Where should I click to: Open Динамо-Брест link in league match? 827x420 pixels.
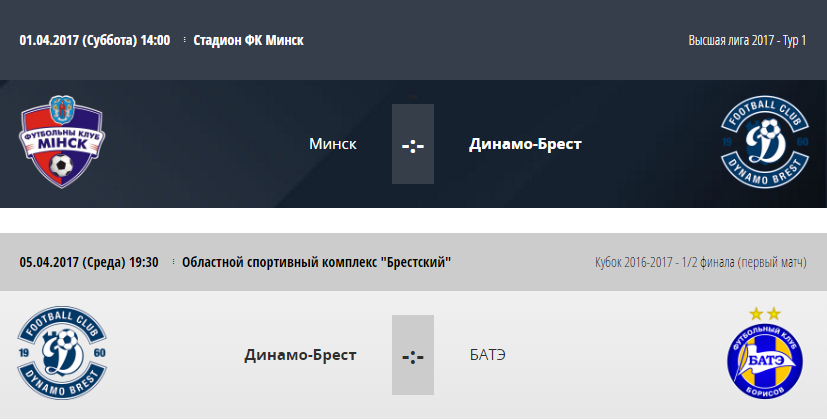point(525,144)
